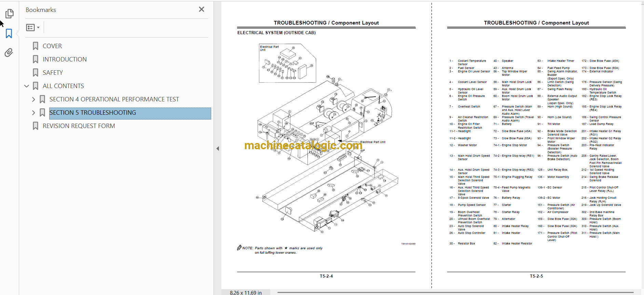Open the REVISION REQUEST FORM bookmark
This screenshot has width=644, height=295.
(x=79, y=126)
